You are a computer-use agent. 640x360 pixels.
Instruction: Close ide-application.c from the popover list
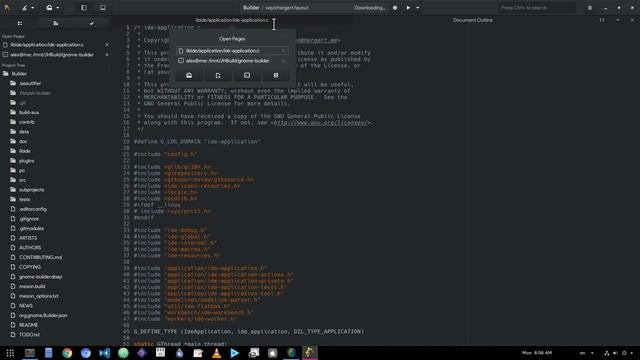tap(283, 51)
